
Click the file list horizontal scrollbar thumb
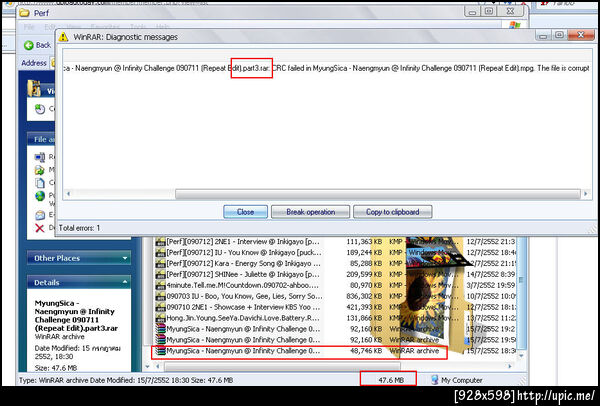pos(282,366)
